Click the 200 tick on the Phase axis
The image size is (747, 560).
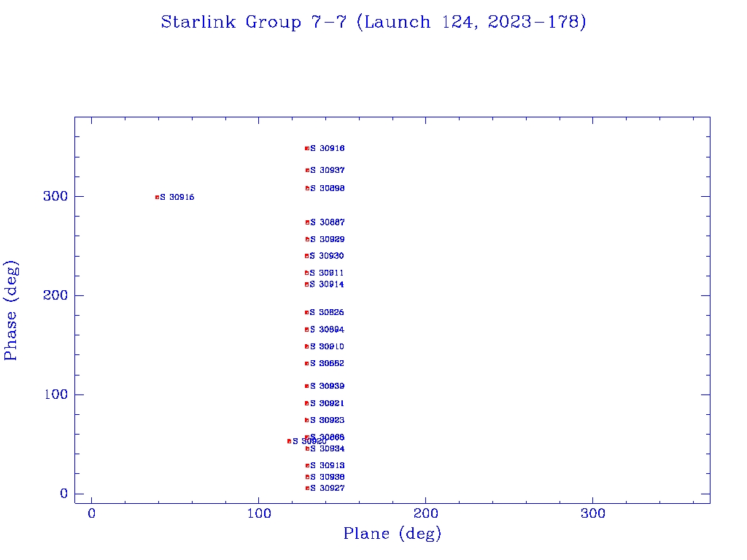pyautogui.click(x=55, y=295)
